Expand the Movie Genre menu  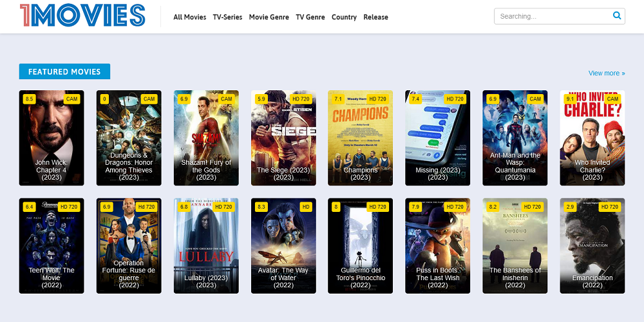pos(269,17)
